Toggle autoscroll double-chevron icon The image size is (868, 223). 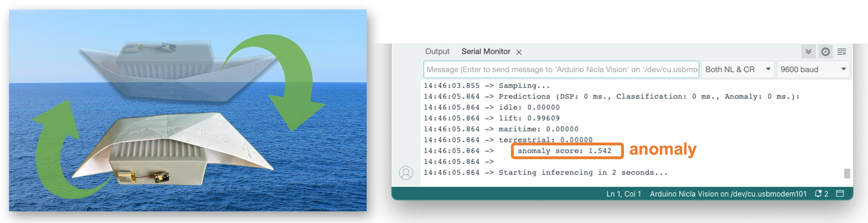coord(808,52)
